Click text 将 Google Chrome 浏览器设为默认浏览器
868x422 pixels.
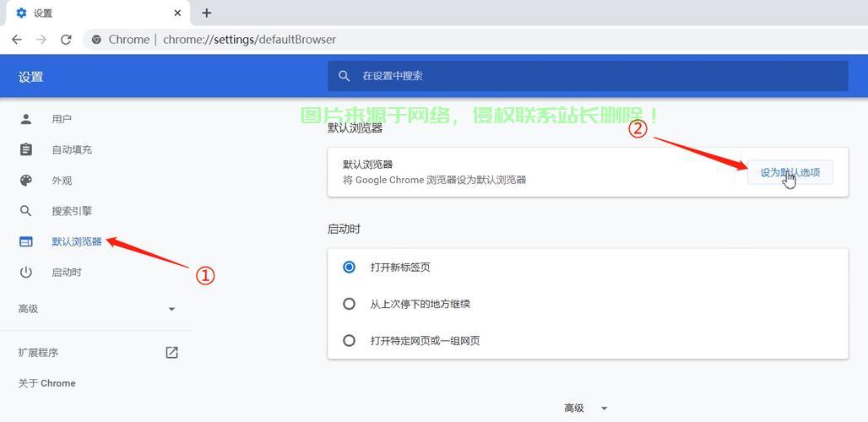point(435,180)
